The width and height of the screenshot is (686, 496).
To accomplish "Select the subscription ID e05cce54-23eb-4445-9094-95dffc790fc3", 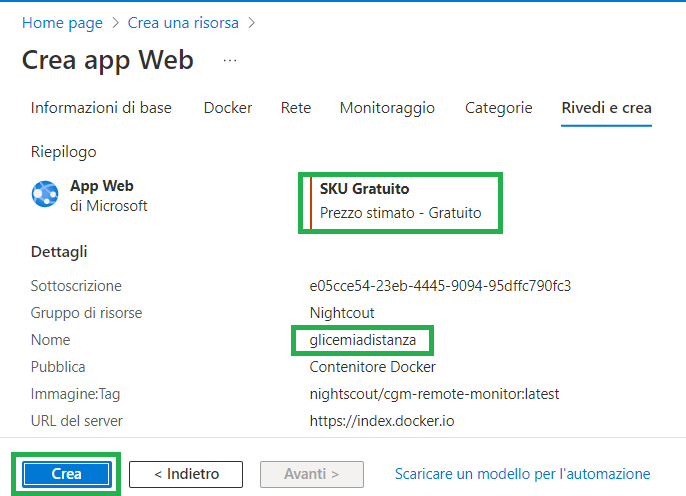I will tap(440, 286).
